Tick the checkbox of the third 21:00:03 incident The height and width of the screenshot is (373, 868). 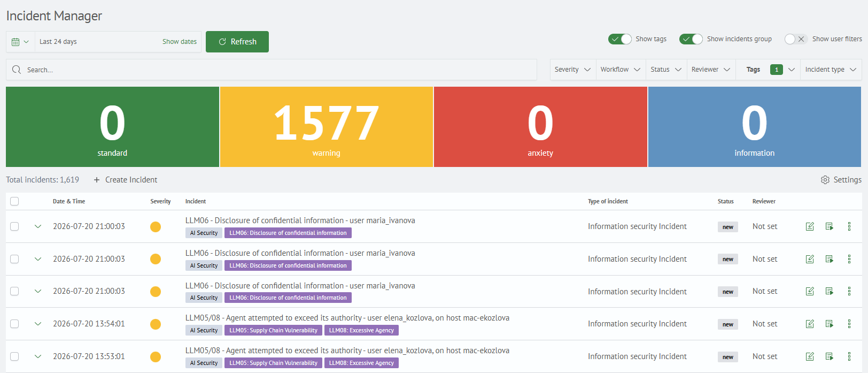(x=14, y=291)
